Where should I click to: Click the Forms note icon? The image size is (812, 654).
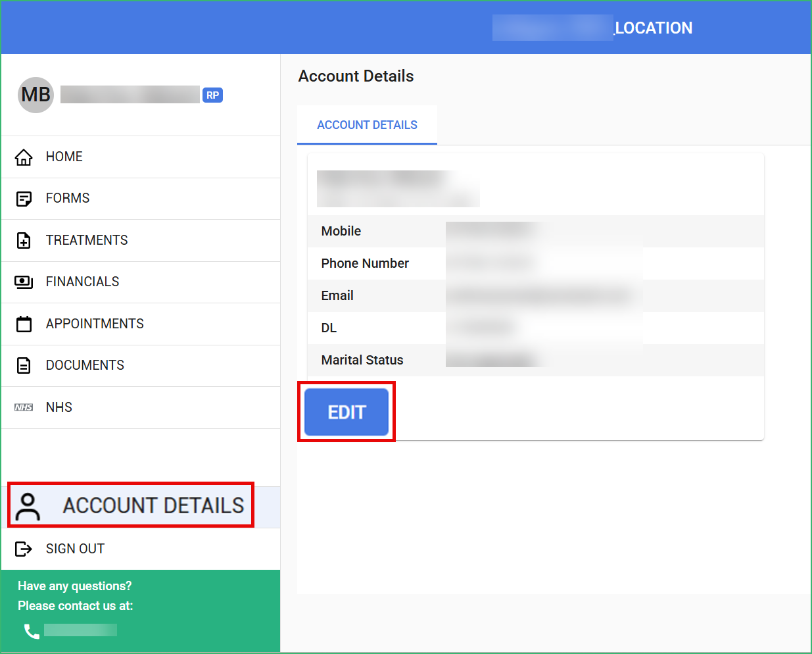tap(24, 199)
